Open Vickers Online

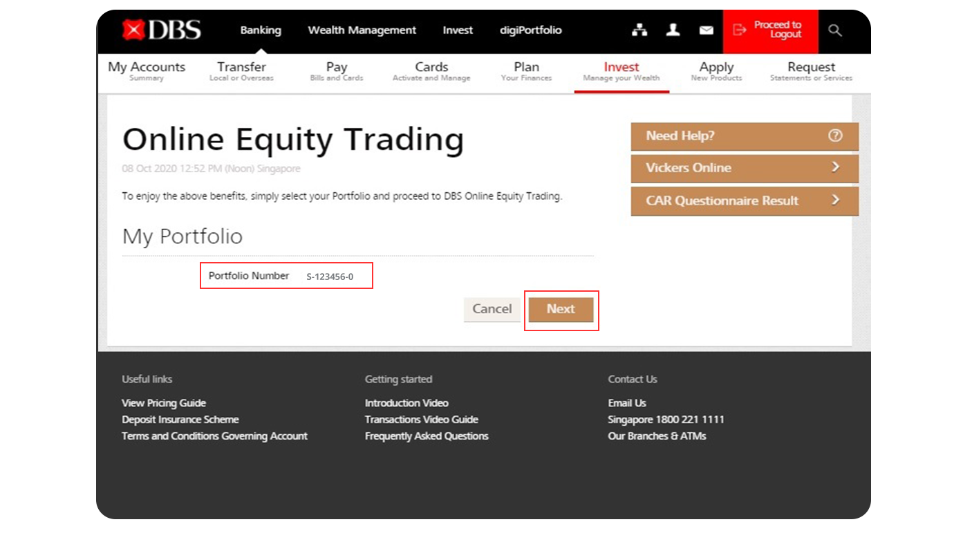pos(745,168)
